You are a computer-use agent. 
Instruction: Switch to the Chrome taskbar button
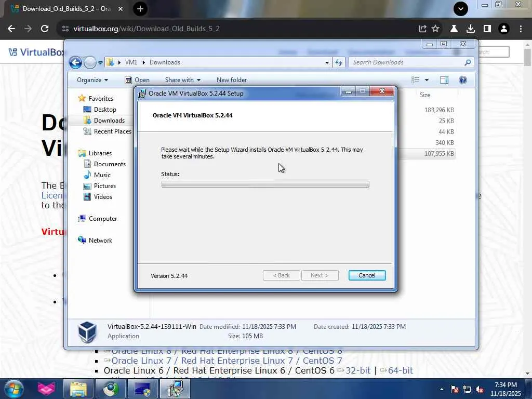tap(111, 389)
